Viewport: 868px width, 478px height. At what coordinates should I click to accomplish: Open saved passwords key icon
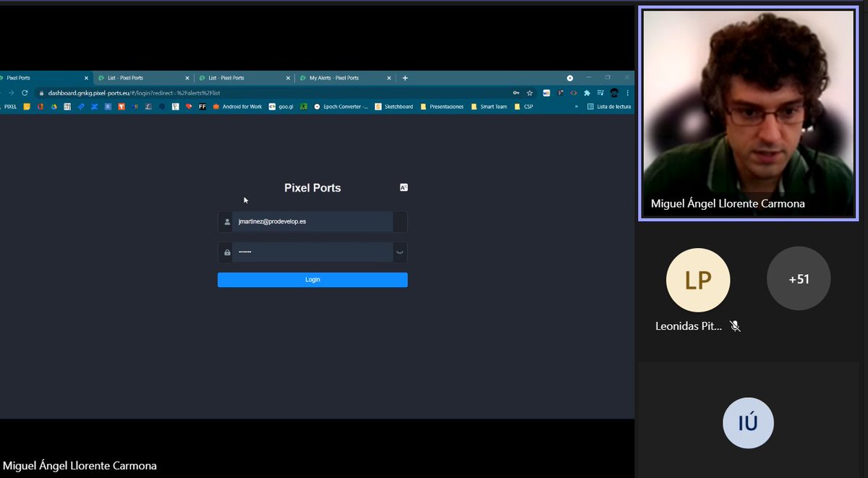(x=516, y=93)
